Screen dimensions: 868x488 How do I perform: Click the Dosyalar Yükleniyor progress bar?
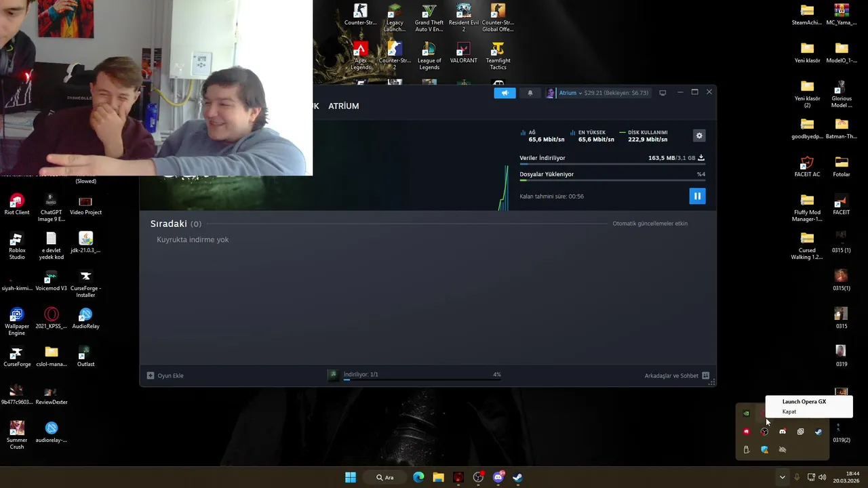[612, 180]
